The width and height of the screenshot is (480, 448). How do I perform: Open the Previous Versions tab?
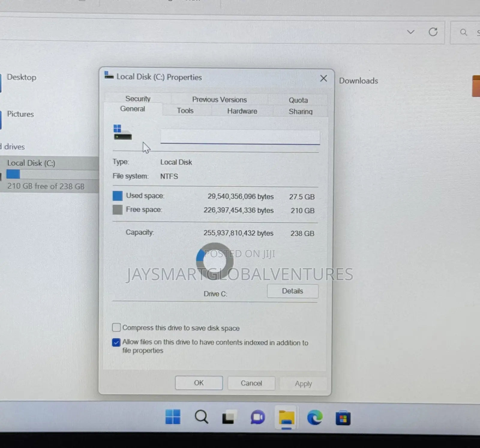[219, 99]
